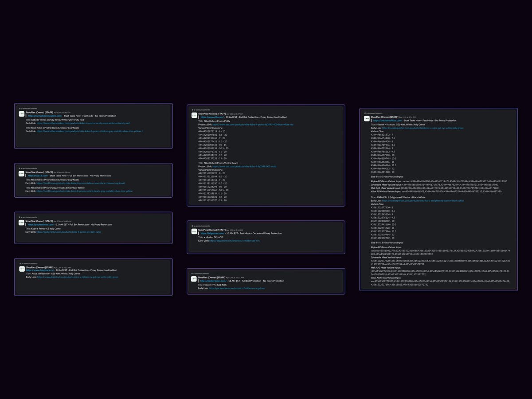Select title 'ANTA KAI 1 Enlightened Warrior - Black/White'
Image resolution: width=532 pixels, height=399 pixels.
point(401,197)
